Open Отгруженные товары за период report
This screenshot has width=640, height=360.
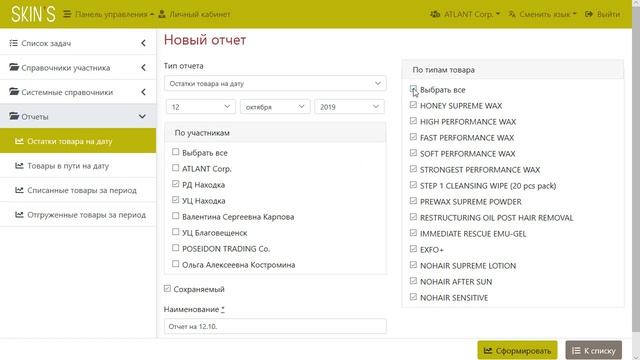[78, 215]
